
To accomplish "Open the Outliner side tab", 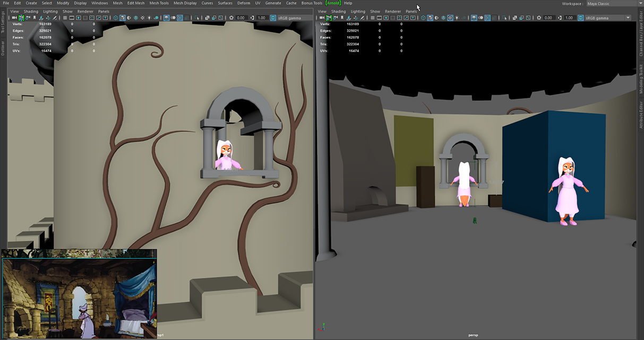I will pos(3,48).
